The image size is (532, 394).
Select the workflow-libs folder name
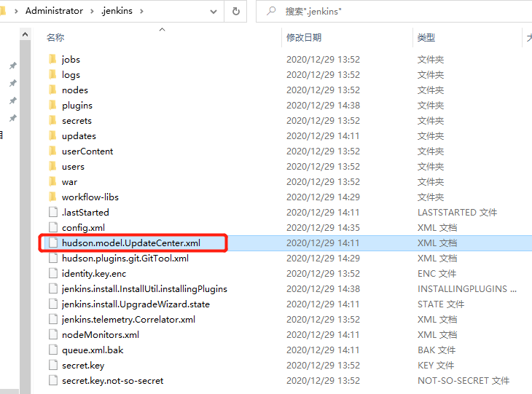90,197
